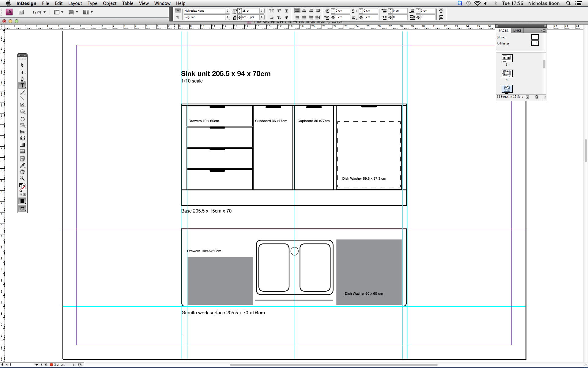The image size is (588, 368).
Task: Delete selected page with trash icon
Action: point(537,97)
